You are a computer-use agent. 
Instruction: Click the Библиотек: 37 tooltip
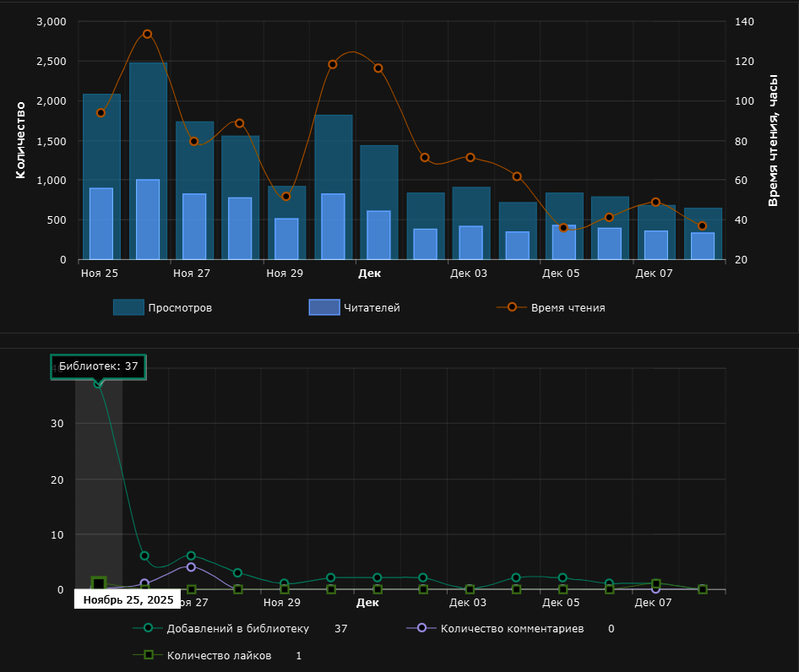tap(98, 366)
